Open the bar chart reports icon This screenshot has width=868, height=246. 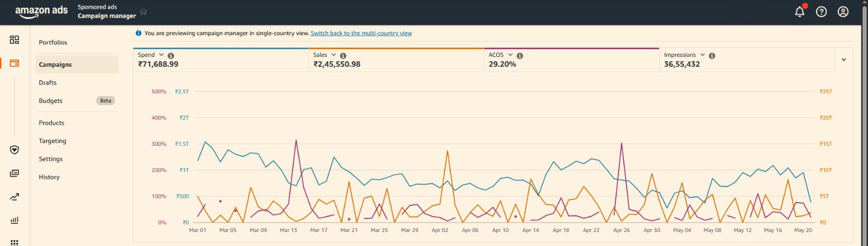tap(15, 220)
